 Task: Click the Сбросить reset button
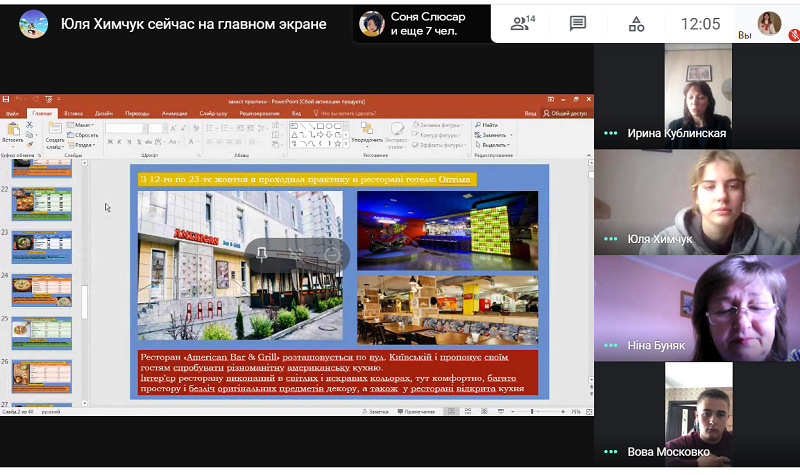tap(83, 135)
